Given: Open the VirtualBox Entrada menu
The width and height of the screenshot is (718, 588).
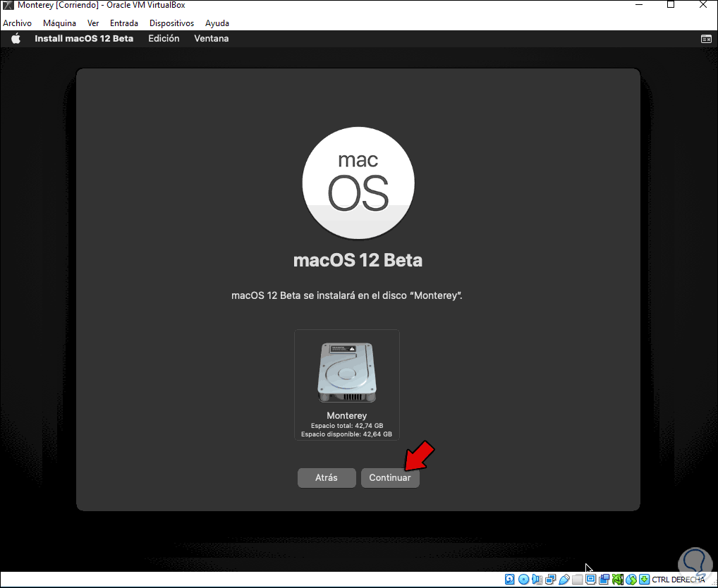Looking at the screenshot, I should [x=124, y=23].
